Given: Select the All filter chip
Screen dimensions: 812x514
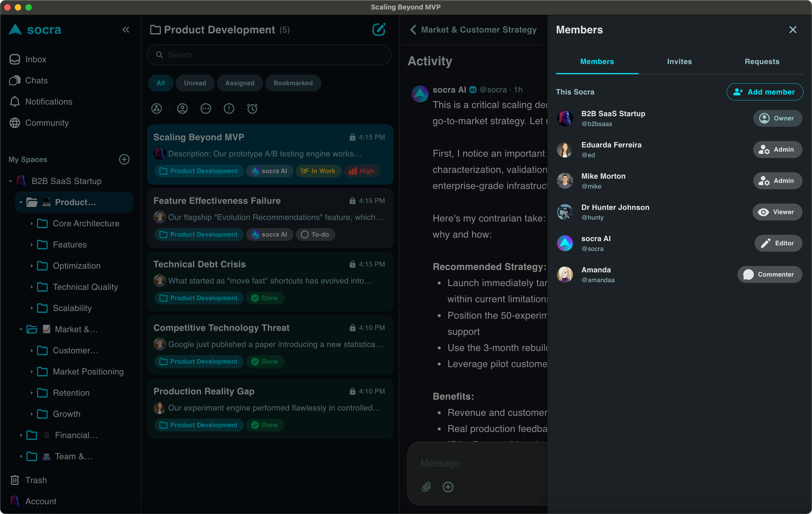Looking at the screenshot, I should tap(161, 83).
